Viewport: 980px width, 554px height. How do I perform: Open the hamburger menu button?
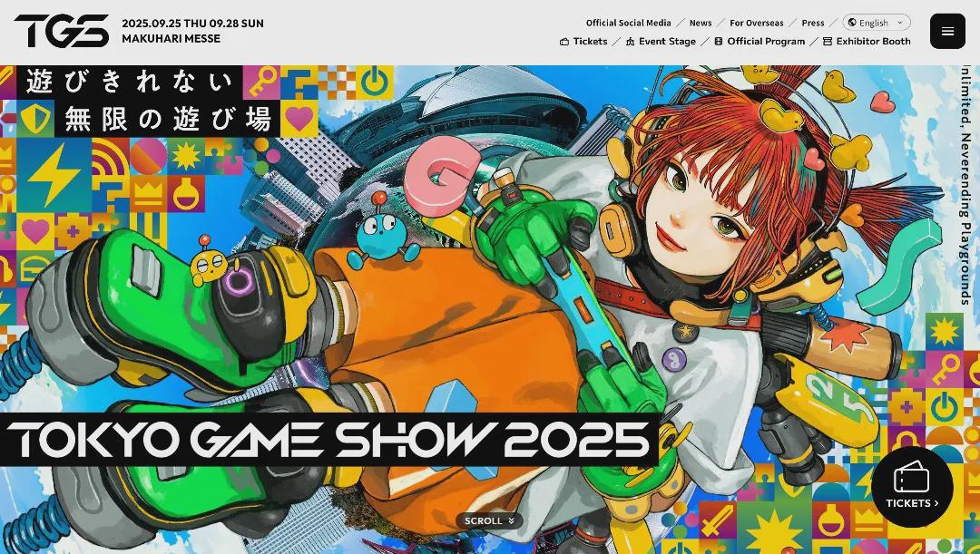[x=947, y=32]
